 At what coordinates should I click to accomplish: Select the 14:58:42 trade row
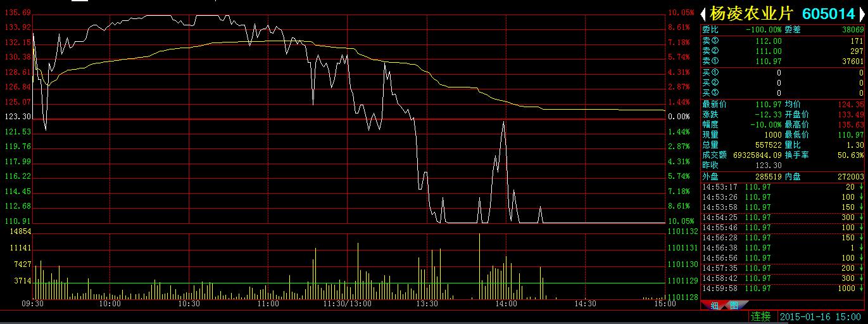pos(783,278)
